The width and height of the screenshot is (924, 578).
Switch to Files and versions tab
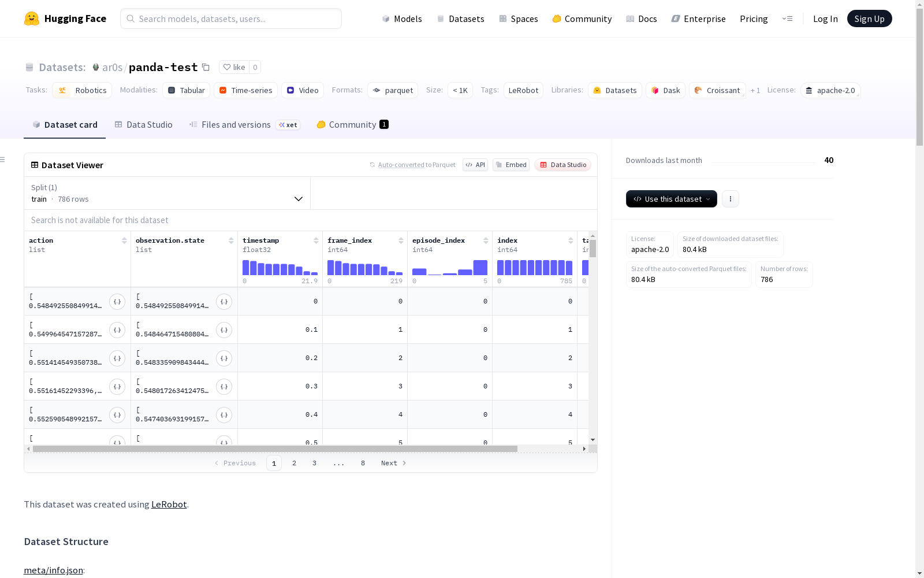tap(245, 125)
